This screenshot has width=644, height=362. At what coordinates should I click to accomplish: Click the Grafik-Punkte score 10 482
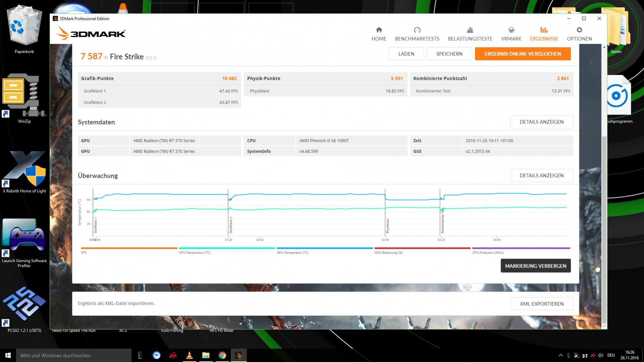[x=229, y=79]
